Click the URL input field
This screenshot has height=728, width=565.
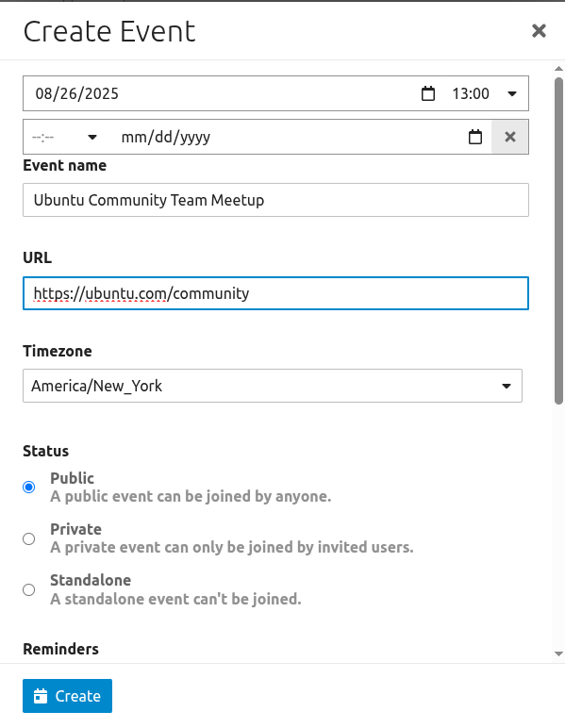(x=275, y=293)
